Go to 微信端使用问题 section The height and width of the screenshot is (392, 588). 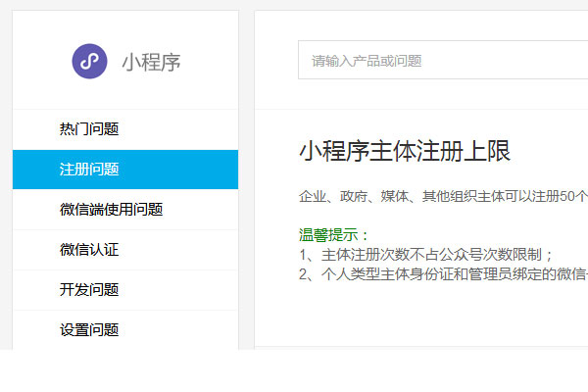pyautogui.click(x=125, y=210)
